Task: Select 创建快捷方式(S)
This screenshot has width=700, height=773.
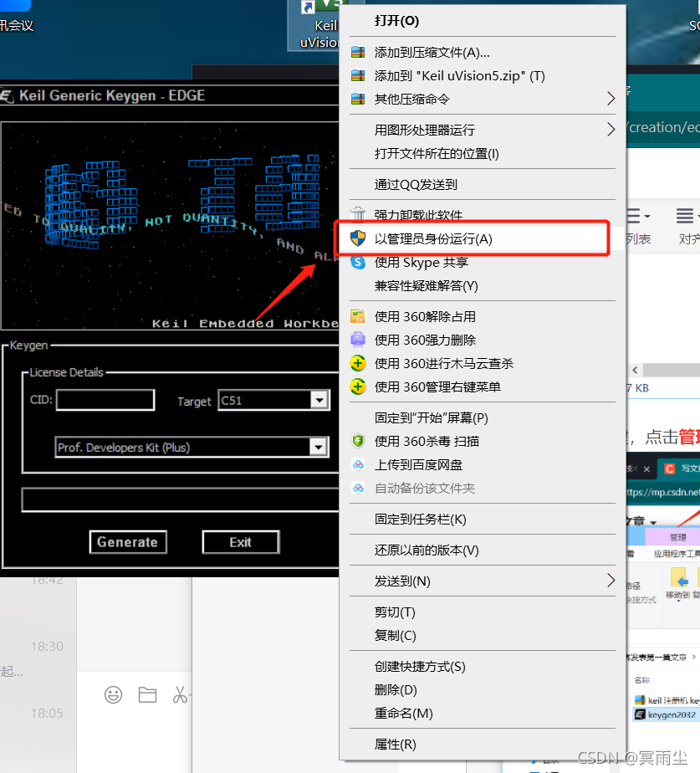Action: tap(483, 667)
